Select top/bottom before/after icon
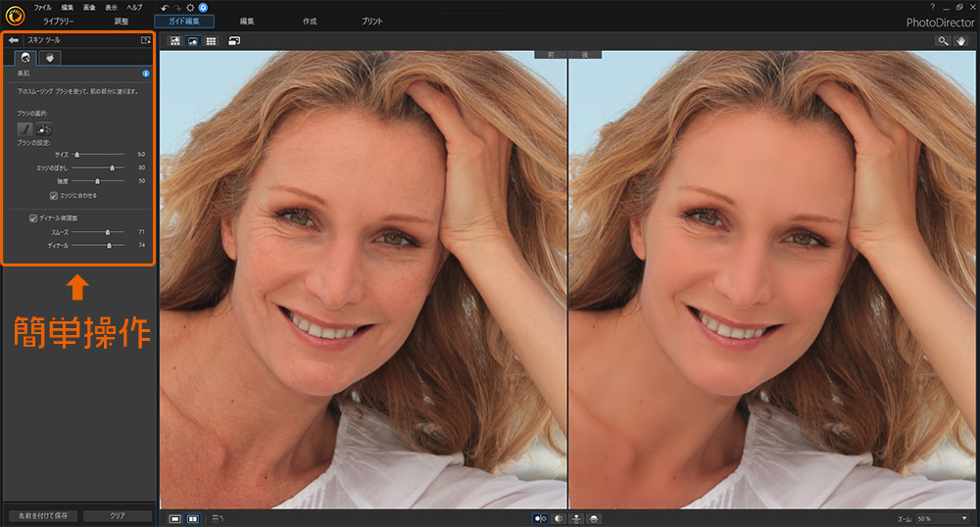 (576, 519)
